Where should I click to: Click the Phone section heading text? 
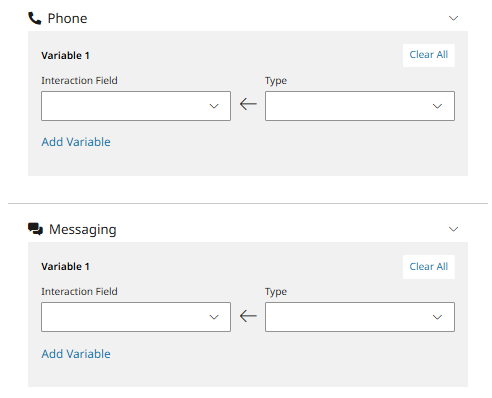67,18
